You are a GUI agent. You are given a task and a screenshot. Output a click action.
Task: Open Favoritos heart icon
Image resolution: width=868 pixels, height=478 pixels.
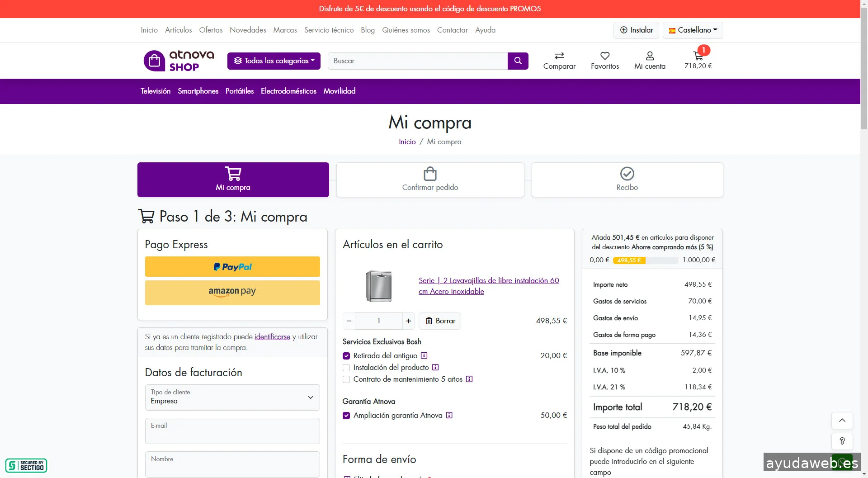pos(604,56)
